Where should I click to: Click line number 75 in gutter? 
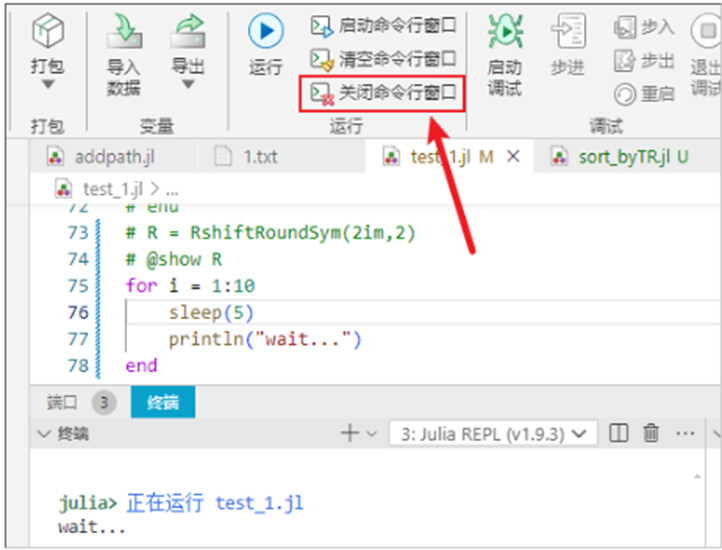[x=78, y=286]
